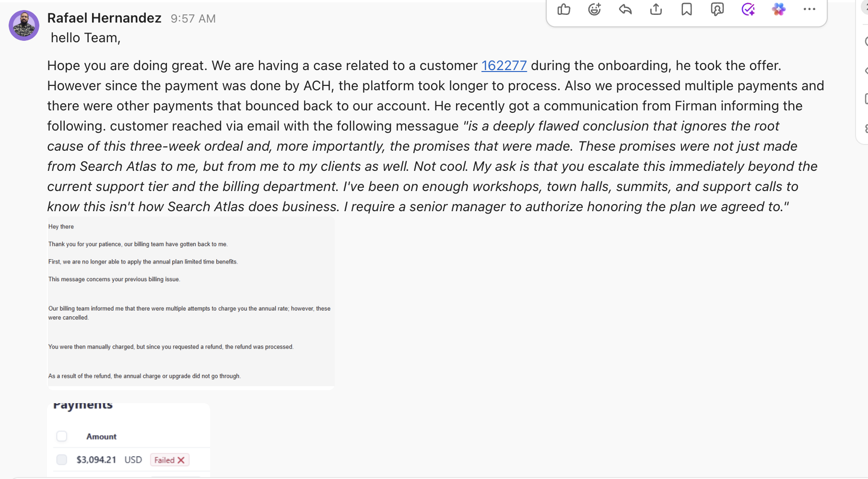
Task: Click the assign-to-person chat bubble icon
Action: click(717, 9)
